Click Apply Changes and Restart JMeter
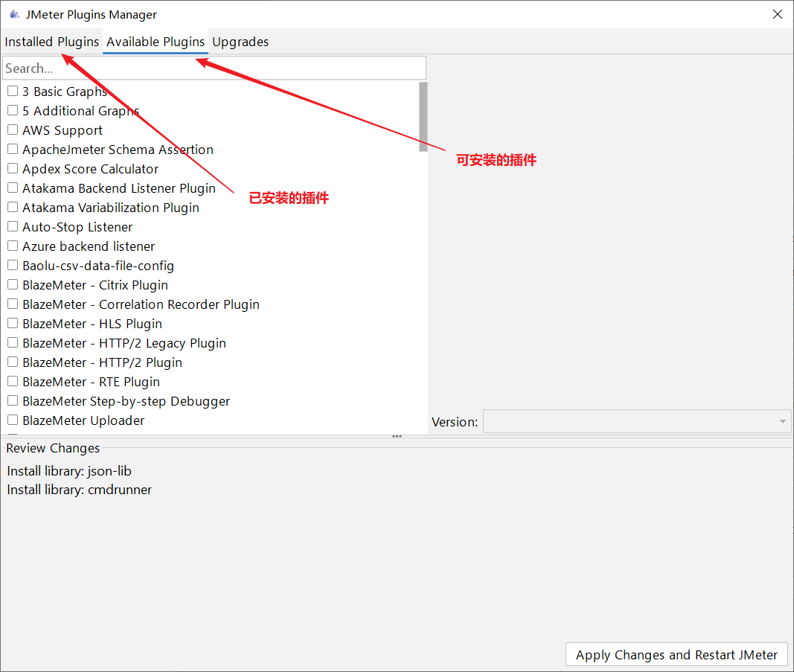Image resolution: width=794 pixels, height=672 pixels. point(676,655)
